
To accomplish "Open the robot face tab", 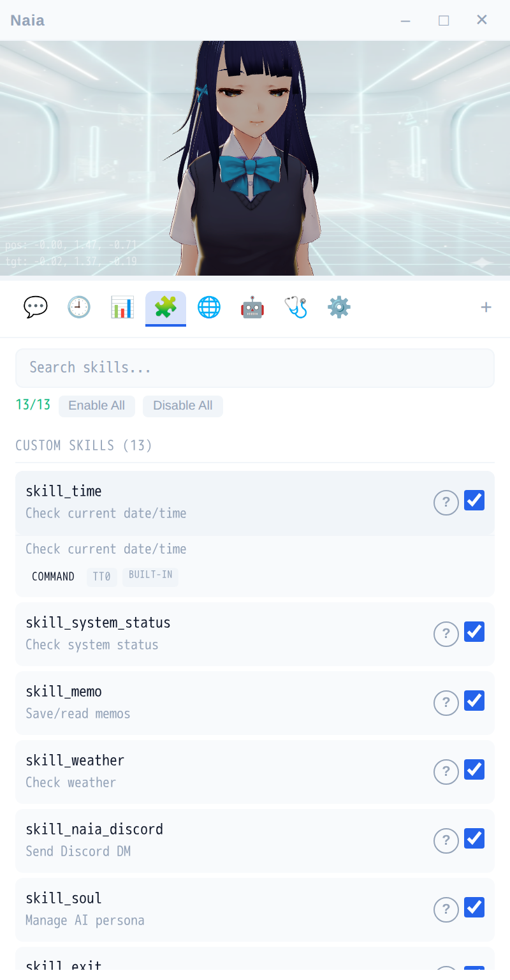I will 252,308.
